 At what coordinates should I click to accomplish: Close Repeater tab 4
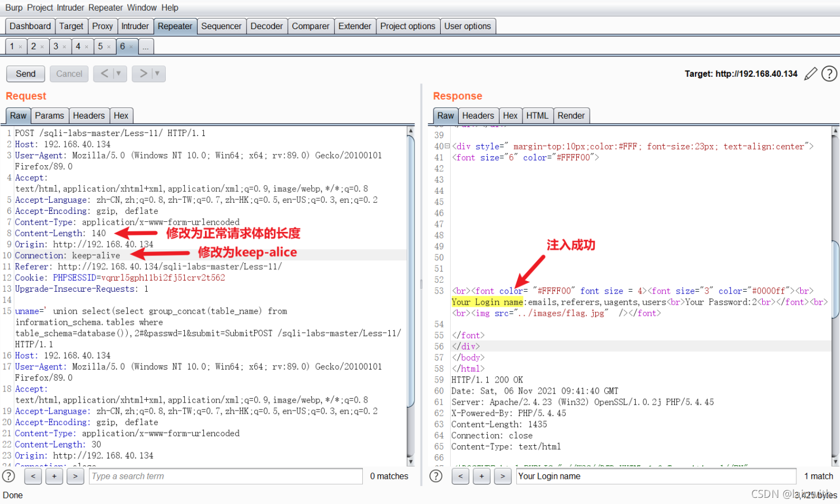point(86,47)
